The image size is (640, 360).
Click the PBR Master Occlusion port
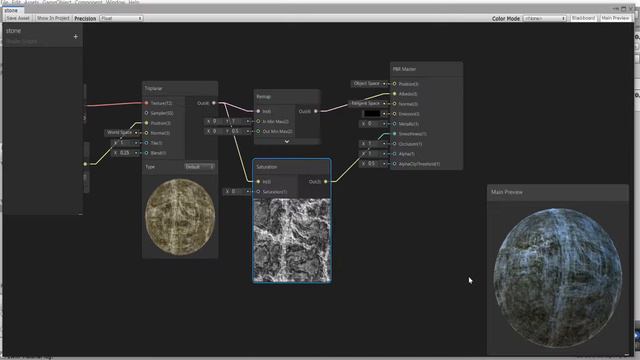tap(394, 144)
